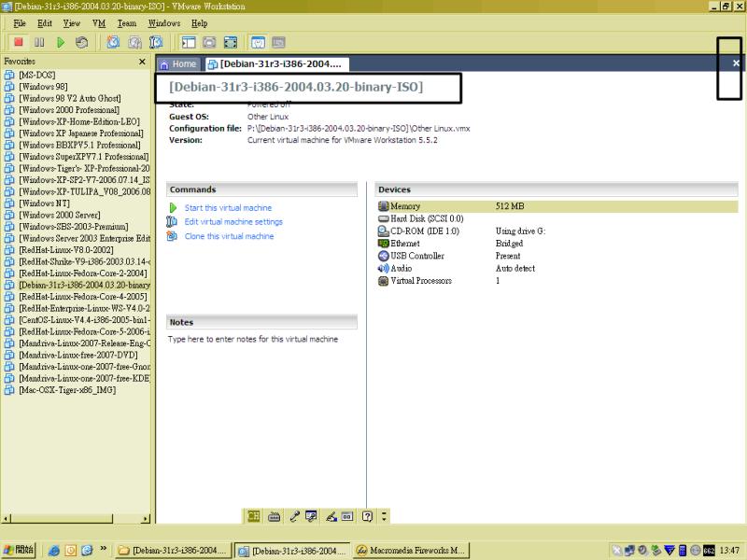Click Clone this virtual machine link
747x560 pixels.
coord(229,236)
